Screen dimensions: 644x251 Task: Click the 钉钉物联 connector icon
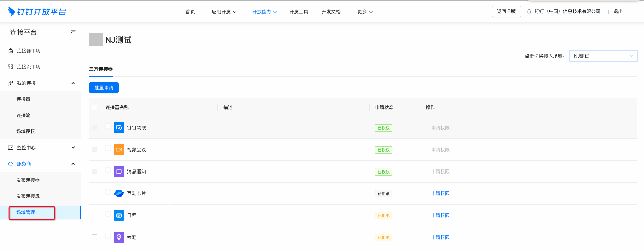pos(119,128)
